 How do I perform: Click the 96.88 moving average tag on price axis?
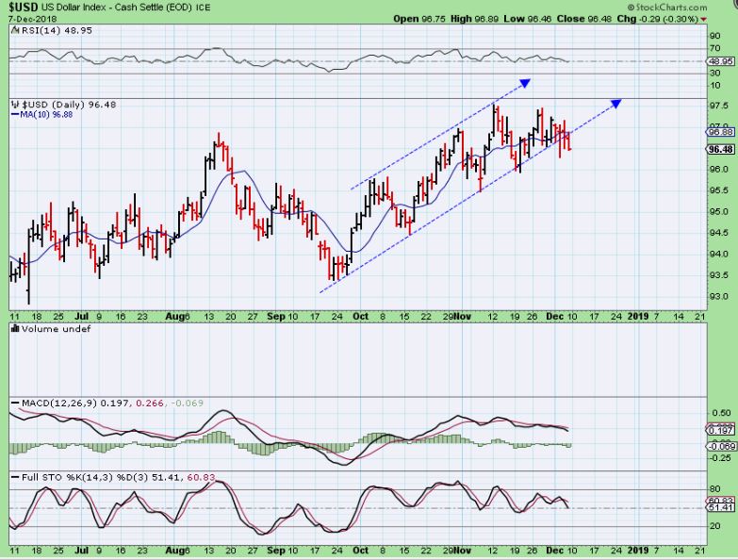pyautogui.click(x=721, y=132)
